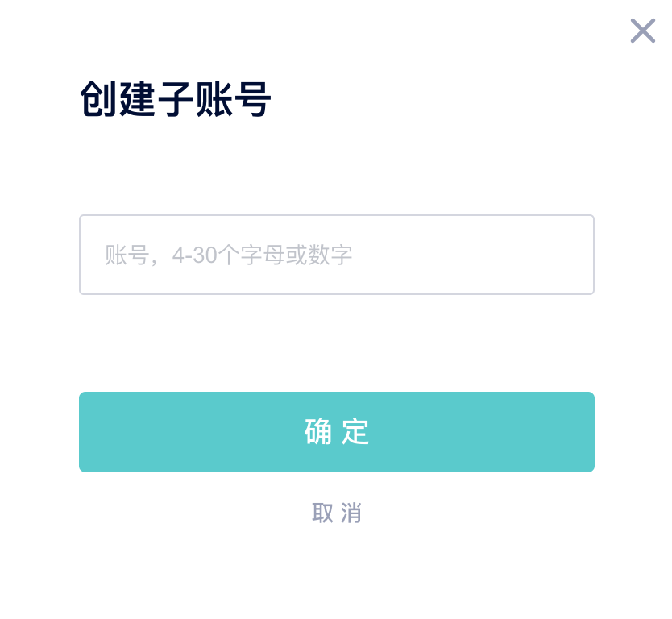Click the 创建子账号 dialog title
This screenshot has width=672, height=619.
pos(176,99)
